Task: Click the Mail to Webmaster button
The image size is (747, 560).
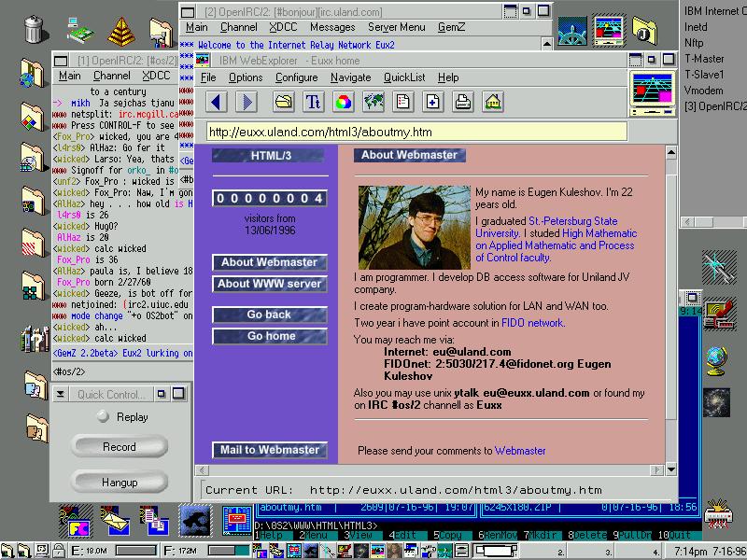Action: click(270, 450)
